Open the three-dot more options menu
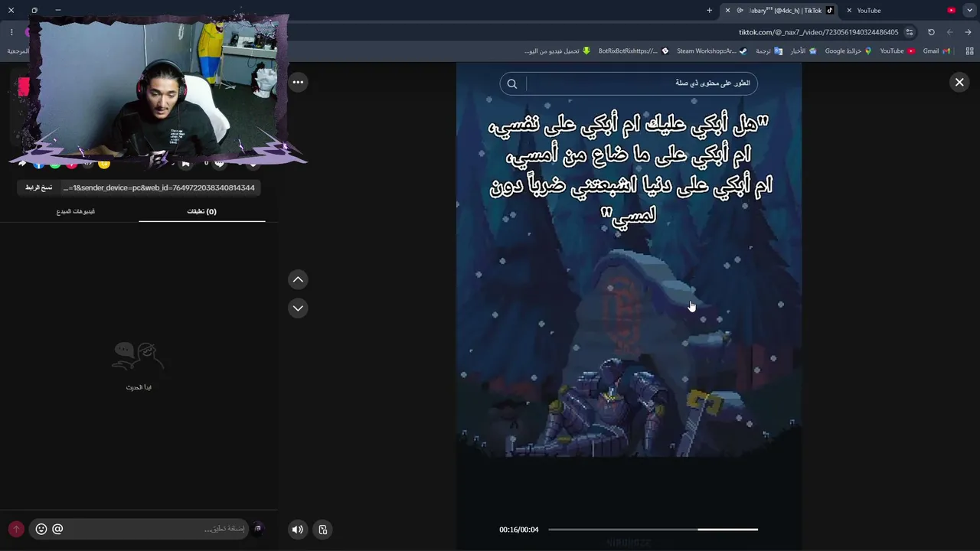 [298, 82]
